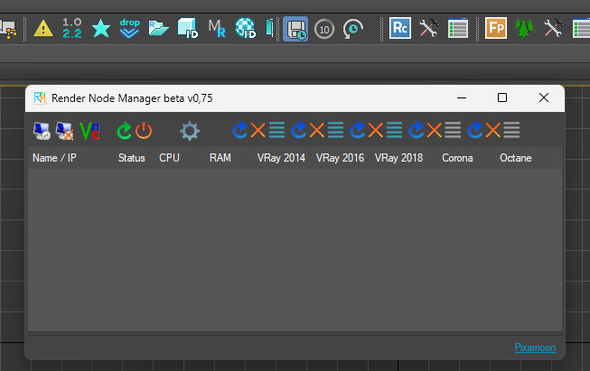Open the gear settings in Render Node Manager

point(190,131)
